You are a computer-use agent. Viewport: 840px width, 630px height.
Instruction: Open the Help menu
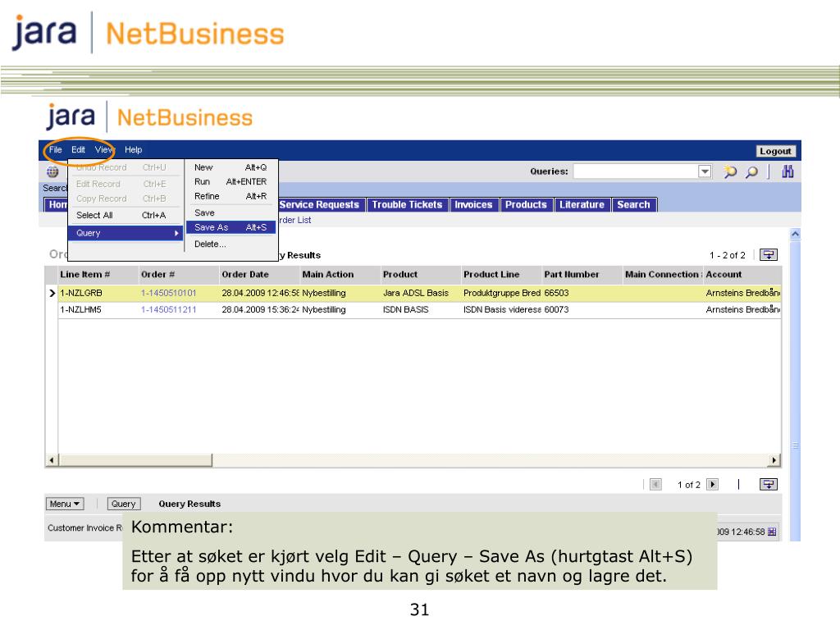click(134, 149)
